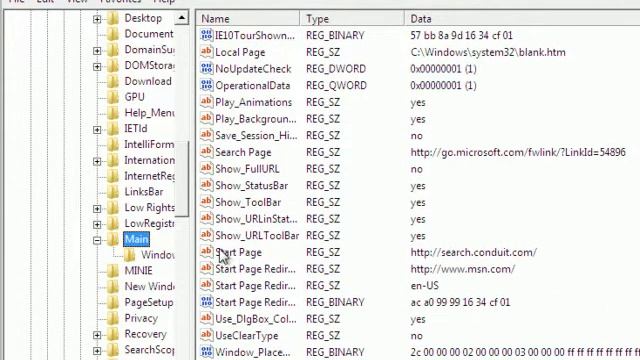
Task: Select the Start Page value name
Action: pyautogui.click(x=238, y=252)
